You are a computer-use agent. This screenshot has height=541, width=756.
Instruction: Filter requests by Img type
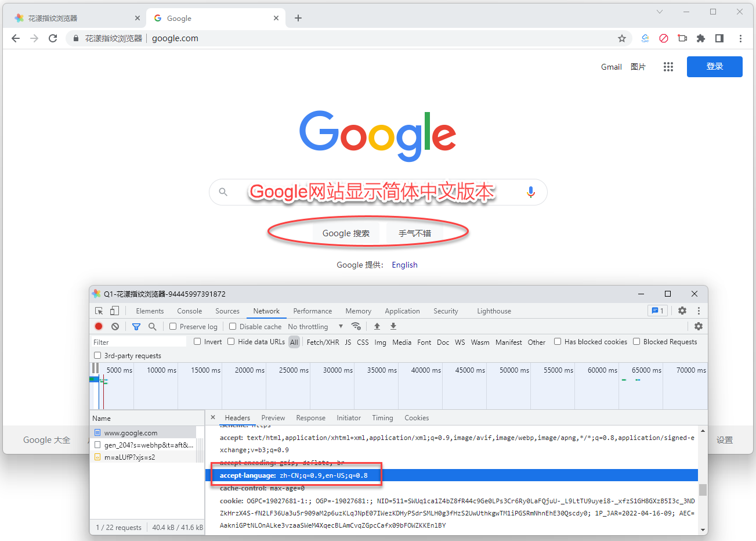pyautogui.click(x=380, y=342)
